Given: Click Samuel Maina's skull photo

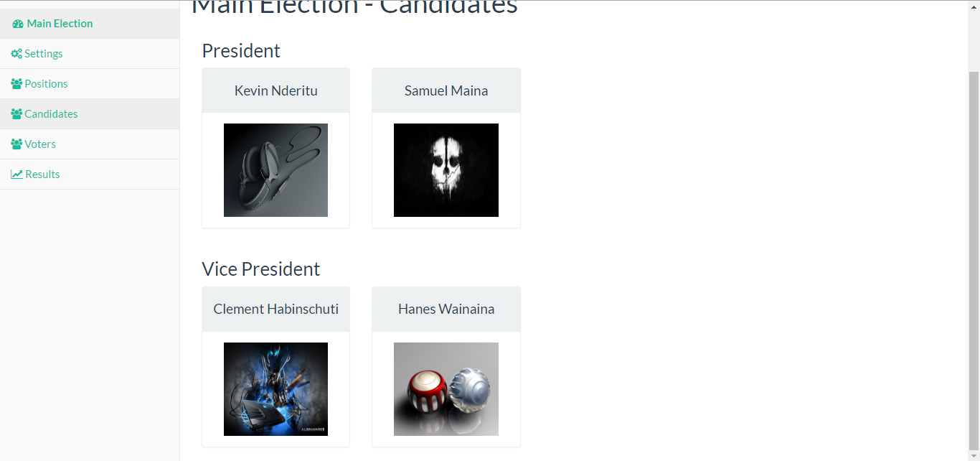Looking at the screenshot, I should point(446,170).
